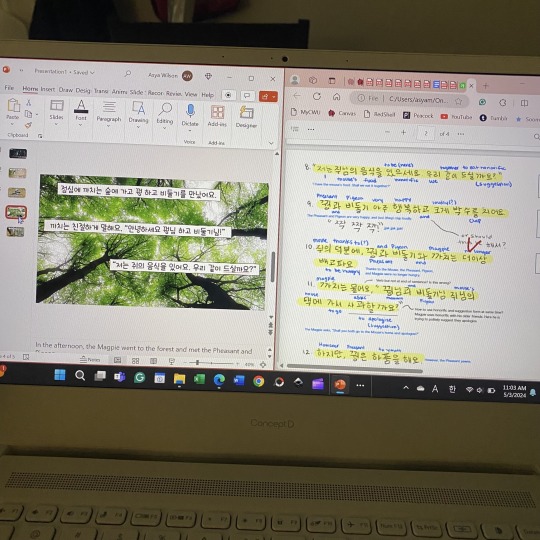The image size is (540, 540).
Task: Go to Edge Home page icon
Action: (336, 97)
